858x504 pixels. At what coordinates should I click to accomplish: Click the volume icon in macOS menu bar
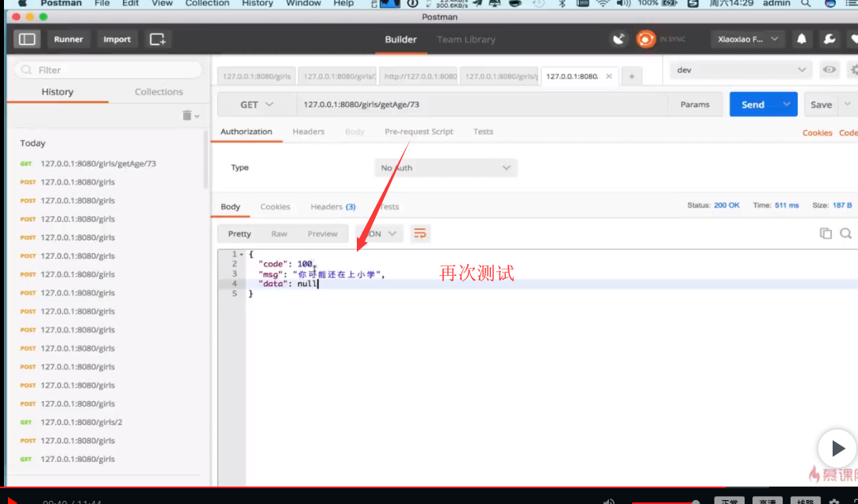tap(623, 3)
